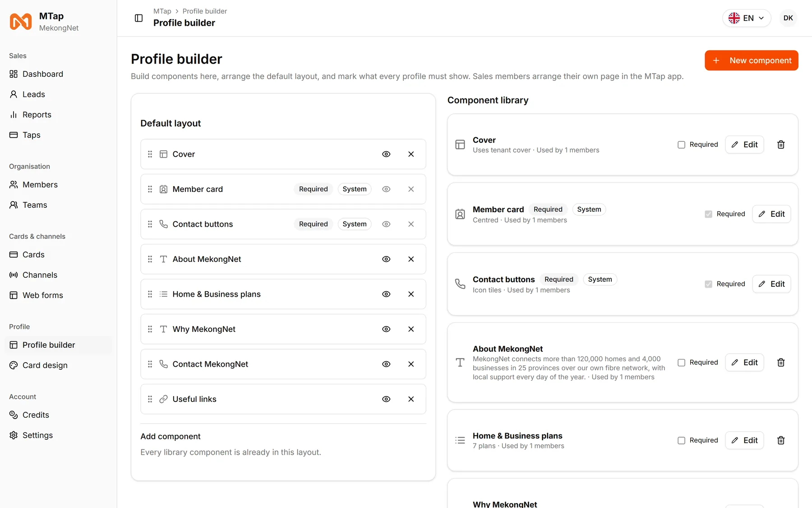Check Required for Home & Business plans
The height and width of the screenshot is (508, 812).
click(681, 440)
